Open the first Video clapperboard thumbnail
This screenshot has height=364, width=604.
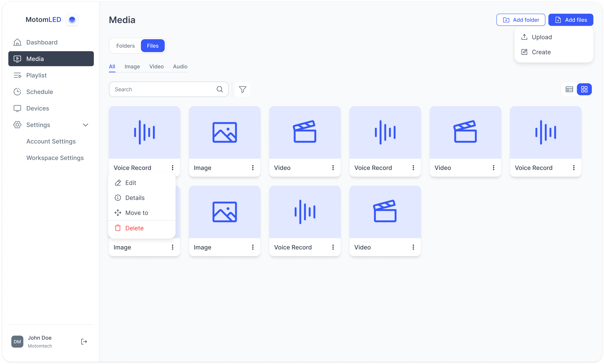point(305,132)
